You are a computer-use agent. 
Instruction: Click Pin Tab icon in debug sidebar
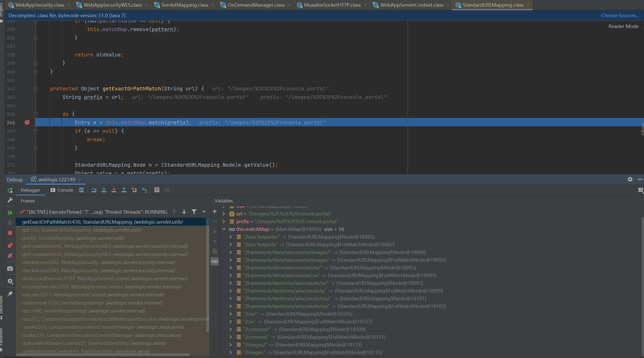pyautogui.click(x=10, y=294)
